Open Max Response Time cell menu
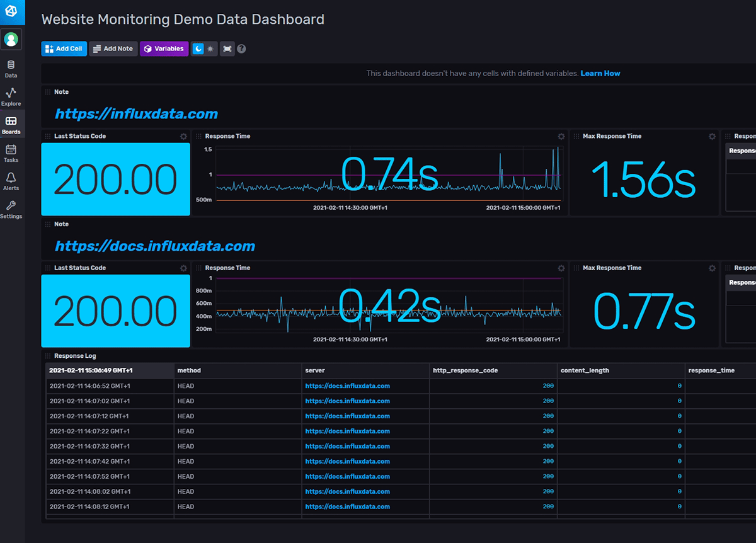The image size is (756, 543). tap(712, 136)
